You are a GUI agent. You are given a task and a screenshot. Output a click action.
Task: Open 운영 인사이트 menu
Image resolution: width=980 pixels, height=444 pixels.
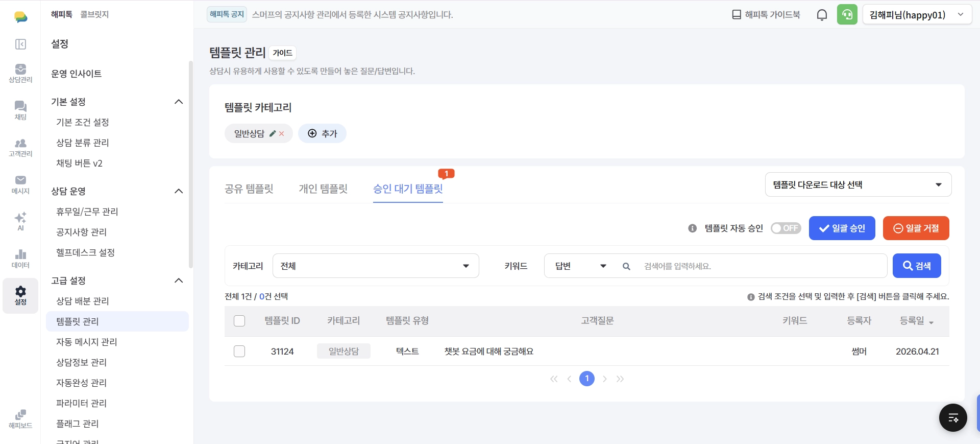point(77,74)
